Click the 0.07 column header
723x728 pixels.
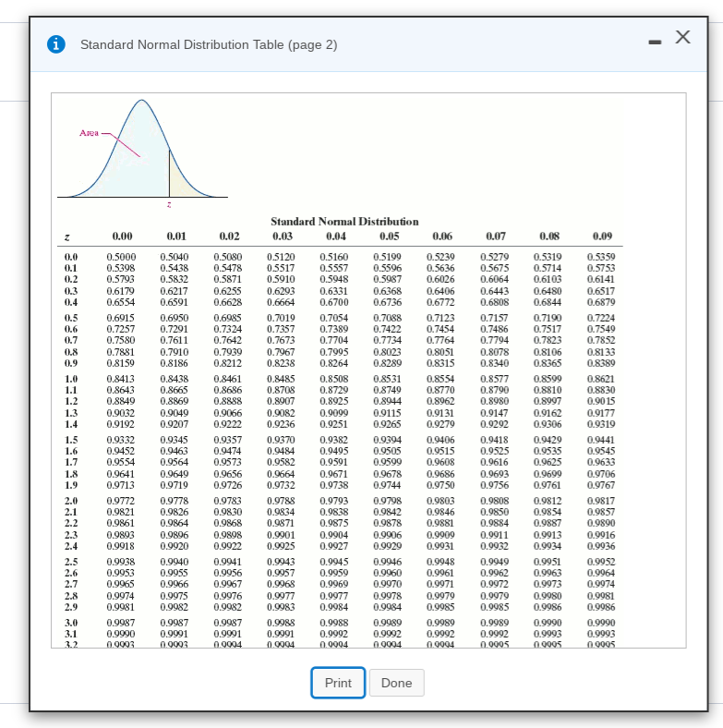[x=496, y=237]
